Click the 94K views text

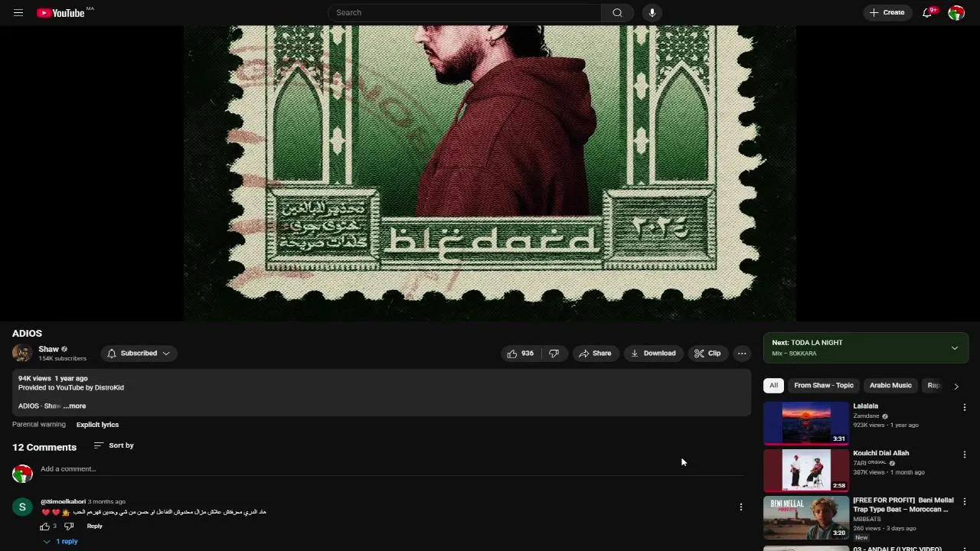point(34,379)
